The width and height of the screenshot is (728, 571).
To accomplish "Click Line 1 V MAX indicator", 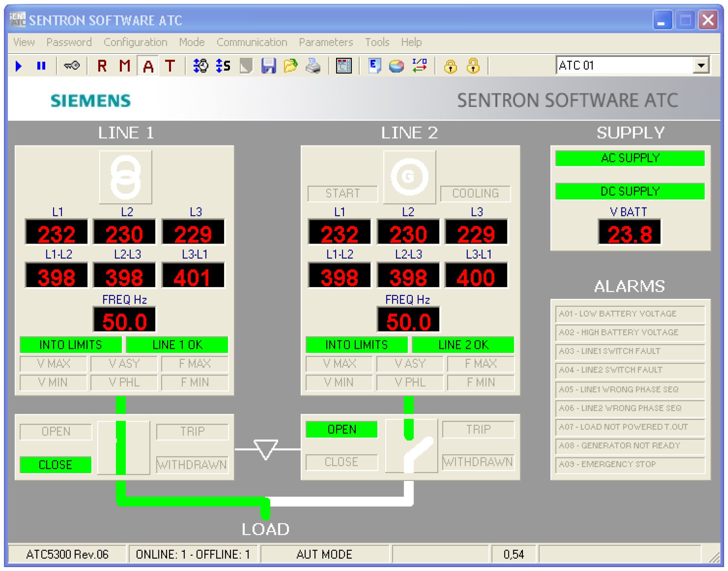I will click(x=53, y=364).
